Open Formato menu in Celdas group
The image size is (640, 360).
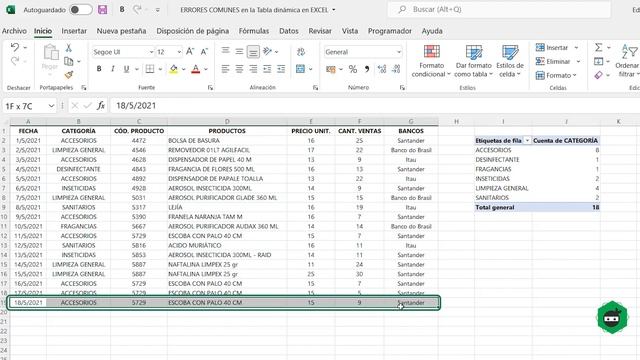click(556, 75)
